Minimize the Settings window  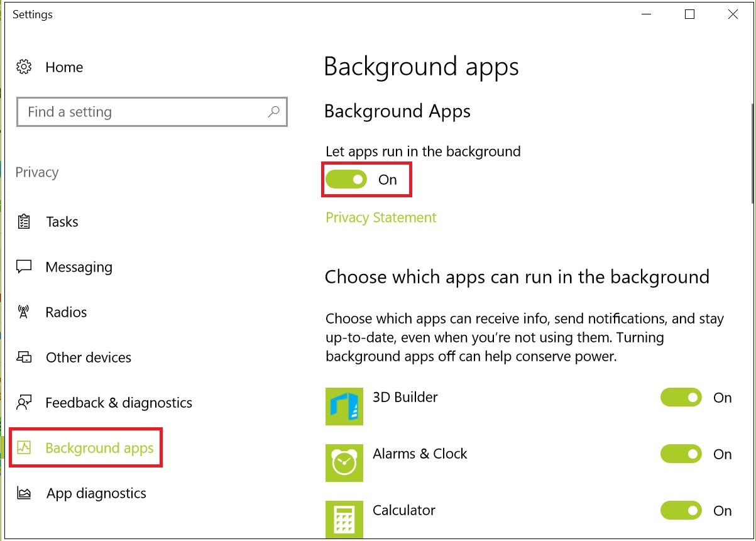646,14
